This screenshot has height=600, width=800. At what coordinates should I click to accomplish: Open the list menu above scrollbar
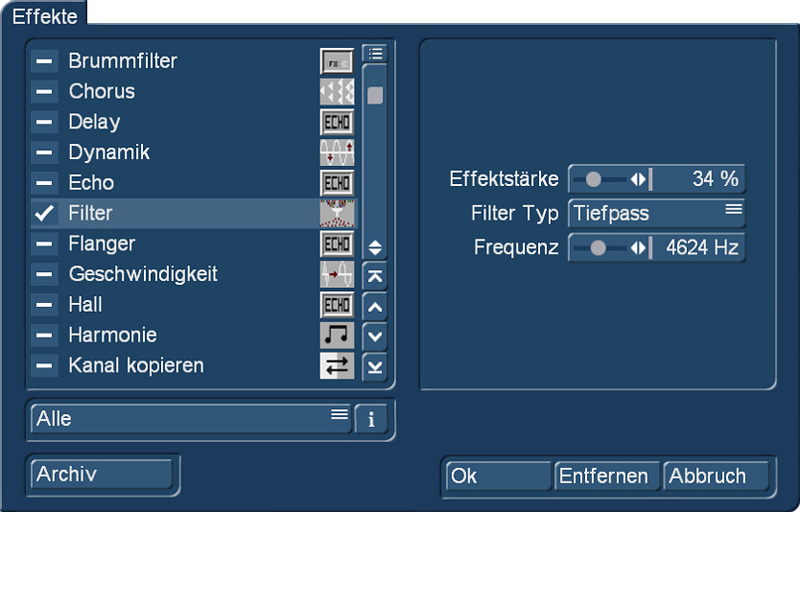tap(375, 54)
